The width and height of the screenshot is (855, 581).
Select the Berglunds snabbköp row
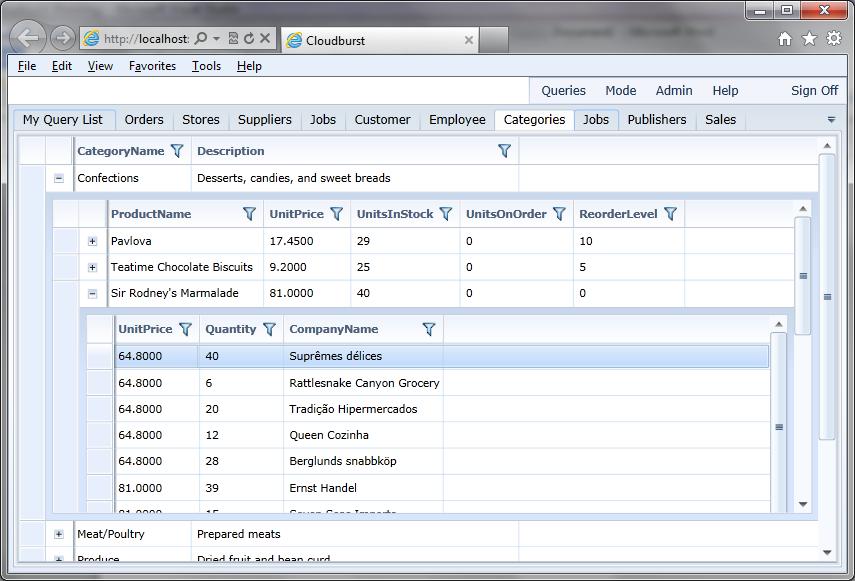[442, 461]
